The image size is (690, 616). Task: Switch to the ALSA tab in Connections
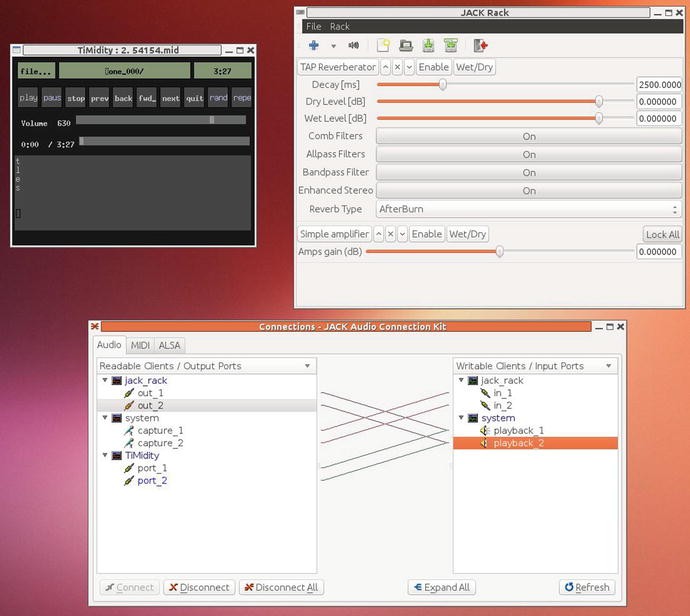[x=169, y=345]
